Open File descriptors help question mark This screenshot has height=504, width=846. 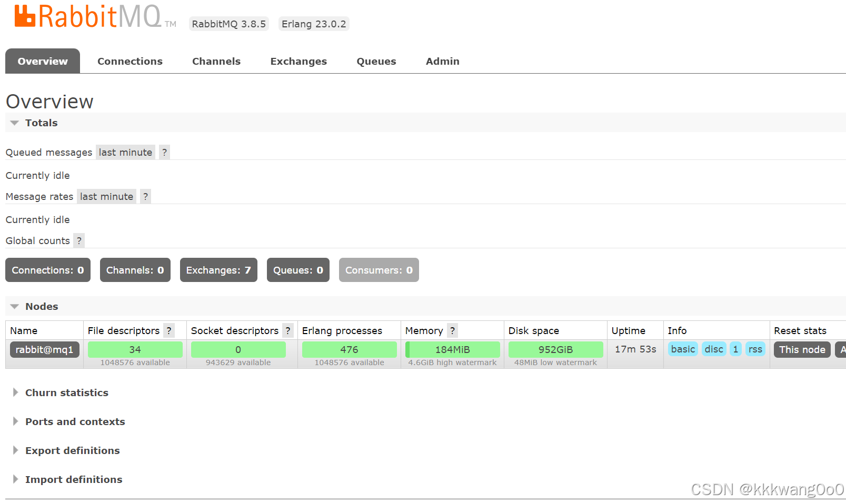pyautogui.click(x=169, y=330)
